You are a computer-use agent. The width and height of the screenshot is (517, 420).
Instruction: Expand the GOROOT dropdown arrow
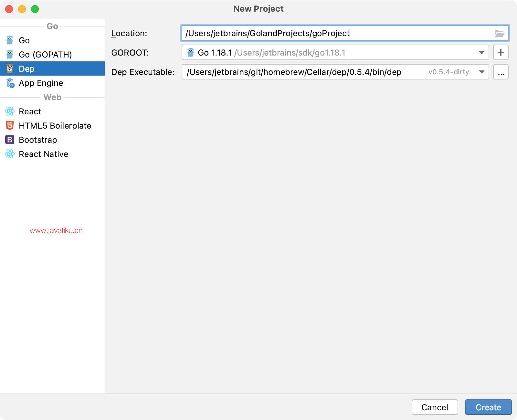point(482,53)
